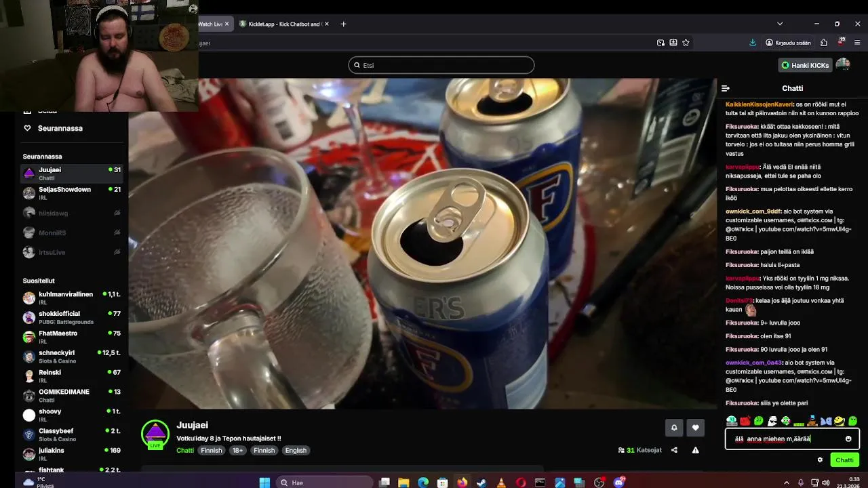Click the taskbar volume speaker icon

coord(825,483)
